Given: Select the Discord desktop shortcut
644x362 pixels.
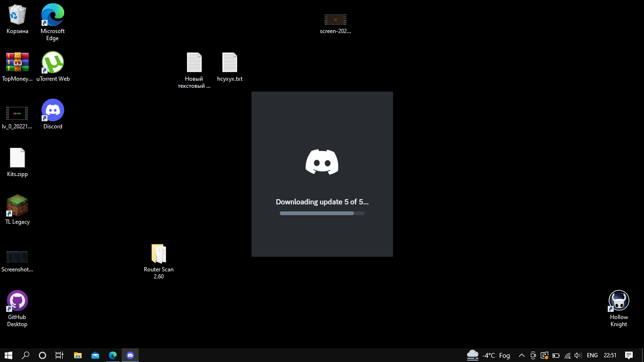Looking at the screenshot, I should pyautogui.click(x=53, y=114).
